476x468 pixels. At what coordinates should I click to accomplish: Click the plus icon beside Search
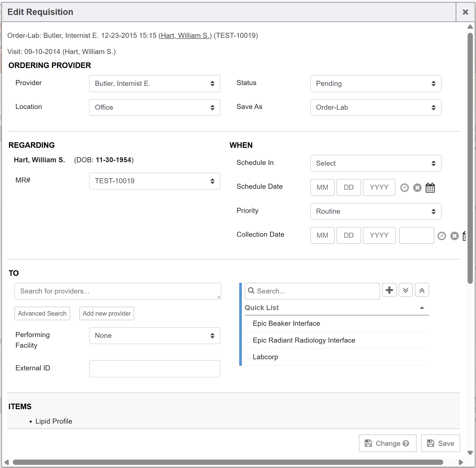coord(389,290)
